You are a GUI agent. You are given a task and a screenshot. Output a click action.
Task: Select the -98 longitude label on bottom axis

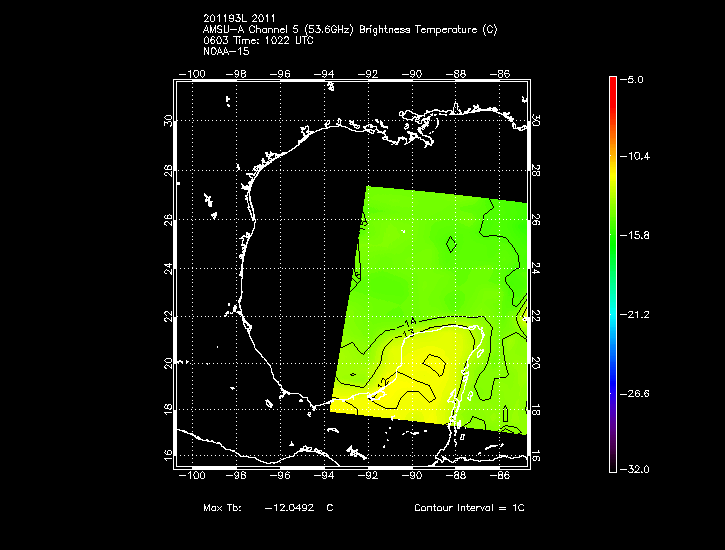click(236, 475)
